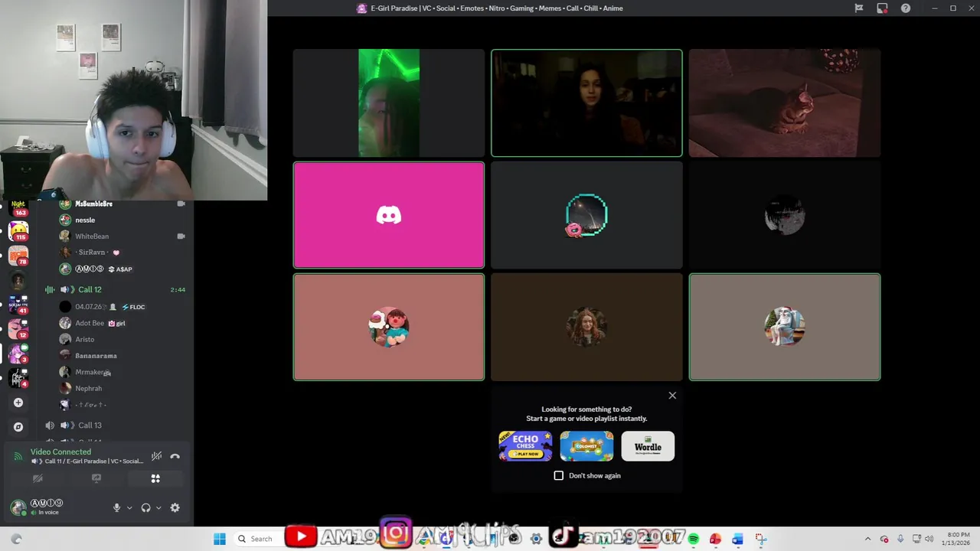Select the woman's webcam tile with green border
The width and height of the screenshot is (980, 551).
pyautogui.click(x=586, y=103)
